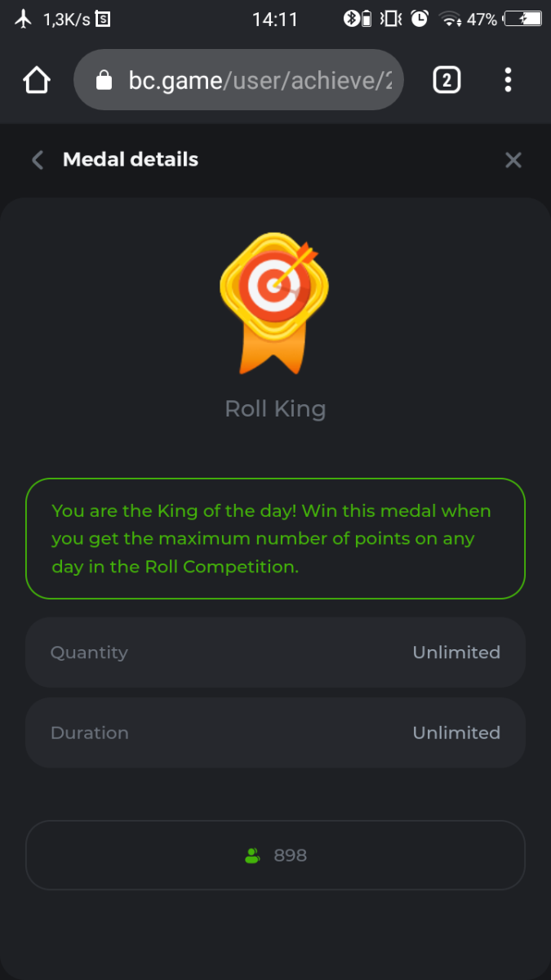The width and height of the screenshot is (551, 980).
Task: Go back using the Medal details chevron
Action: pyautogui.click(x=37, y=160)
